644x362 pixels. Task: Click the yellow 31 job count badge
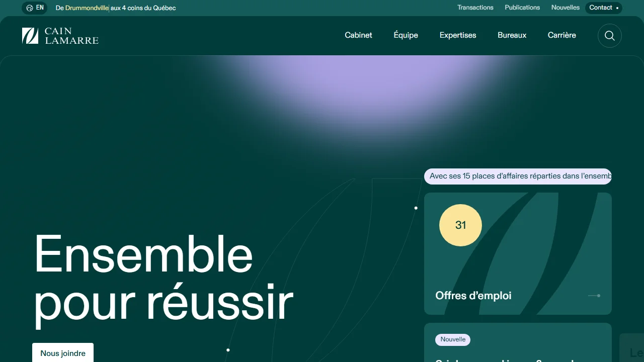tap(460, 225)
